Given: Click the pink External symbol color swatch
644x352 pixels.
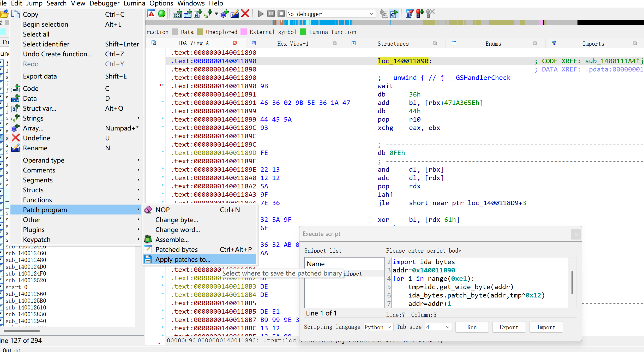Looking at the screenshot, I should (x=243, y=32).
